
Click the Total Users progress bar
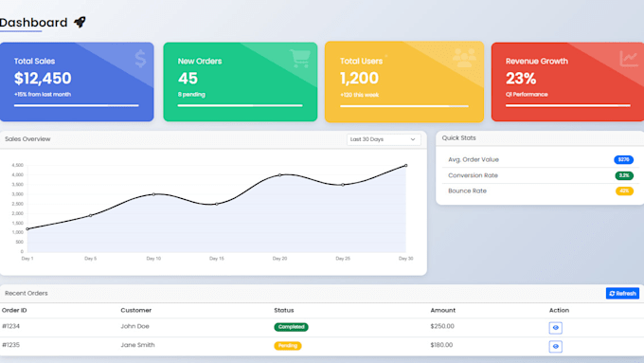(404, 106)
